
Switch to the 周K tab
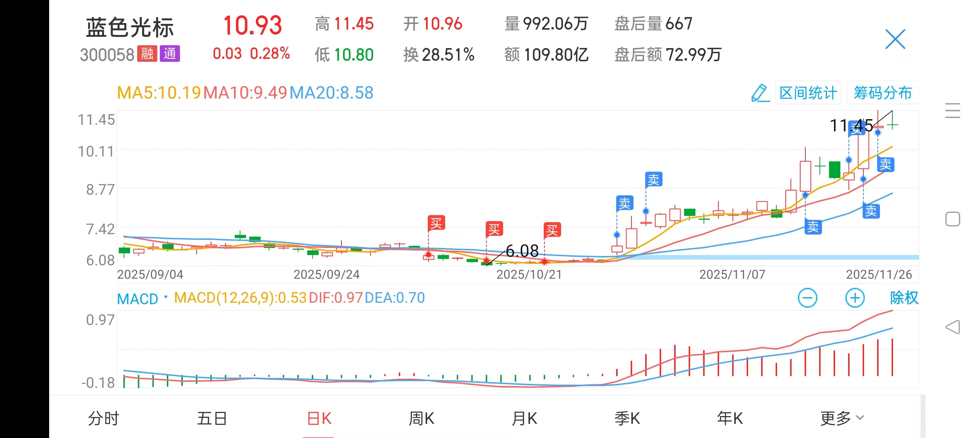(421, 418)
